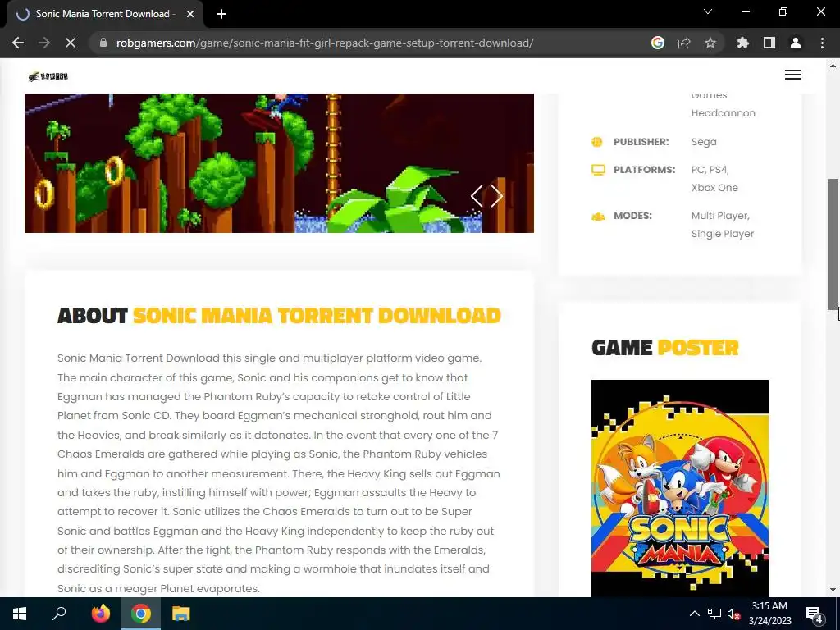Select publisher value Sega
The width and height of the screenshot is (840, 630).
[703, 142]
